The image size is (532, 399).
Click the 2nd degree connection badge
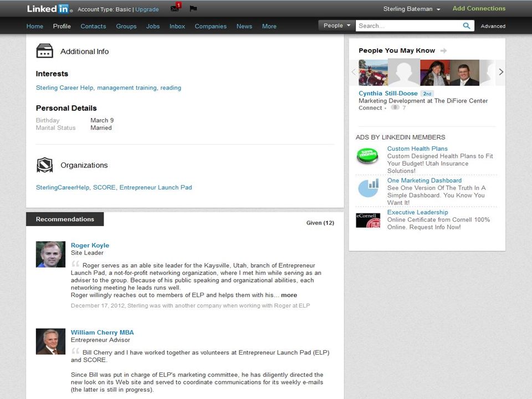click(427, 93)
